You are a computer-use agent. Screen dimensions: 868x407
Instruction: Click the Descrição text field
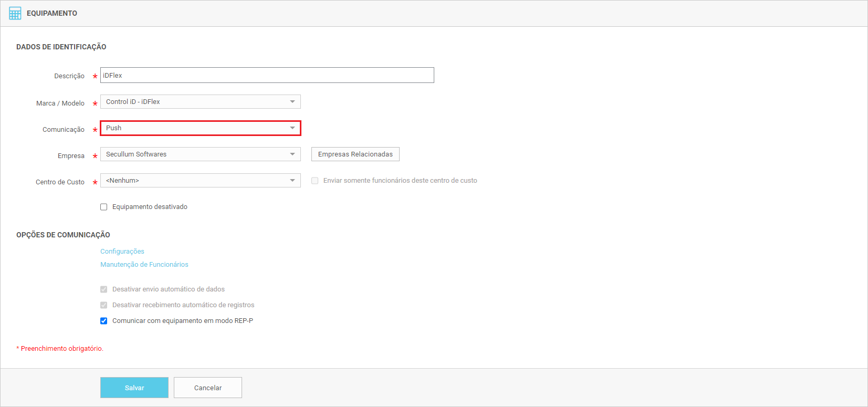click(267, 75)
